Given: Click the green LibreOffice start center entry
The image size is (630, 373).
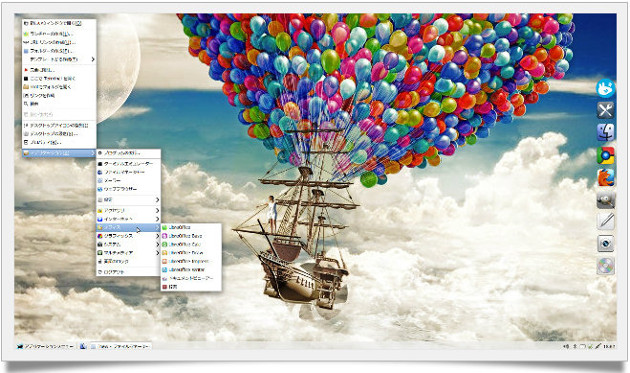Looking at the screenshot, I should [x=191, y=227].
